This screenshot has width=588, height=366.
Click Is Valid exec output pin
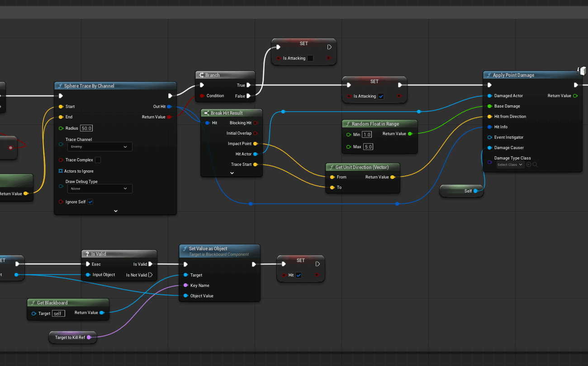point(150,264)
